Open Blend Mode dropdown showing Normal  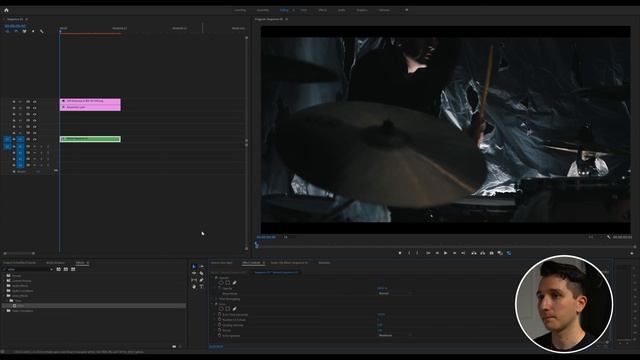pyautogui.click(x=395, y=293)
